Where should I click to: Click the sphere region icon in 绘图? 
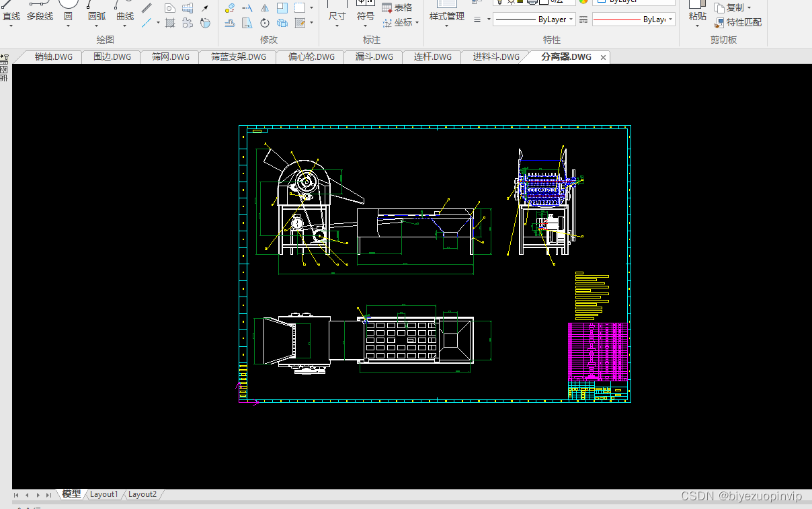click(205, 23)
